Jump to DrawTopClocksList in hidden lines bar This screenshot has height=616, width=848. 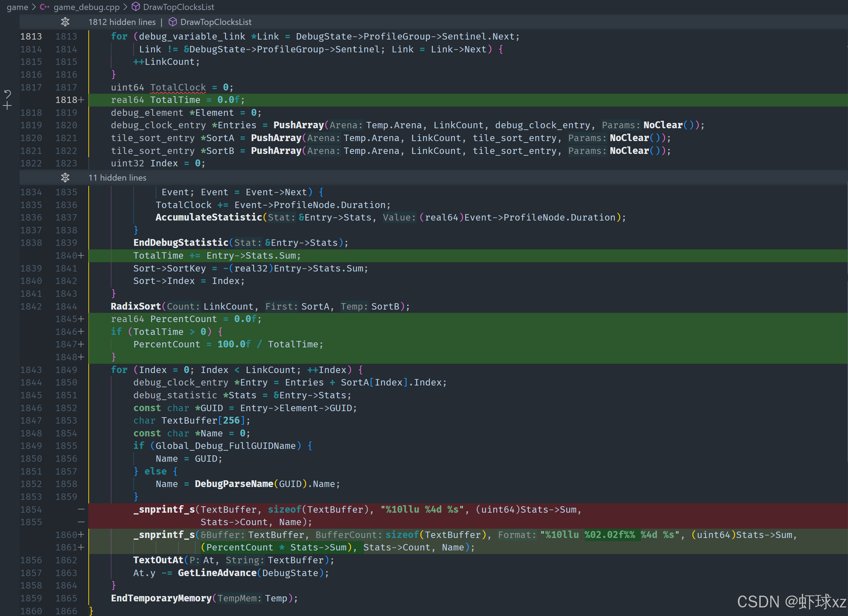pyautogui.click(x=216, y=22)
